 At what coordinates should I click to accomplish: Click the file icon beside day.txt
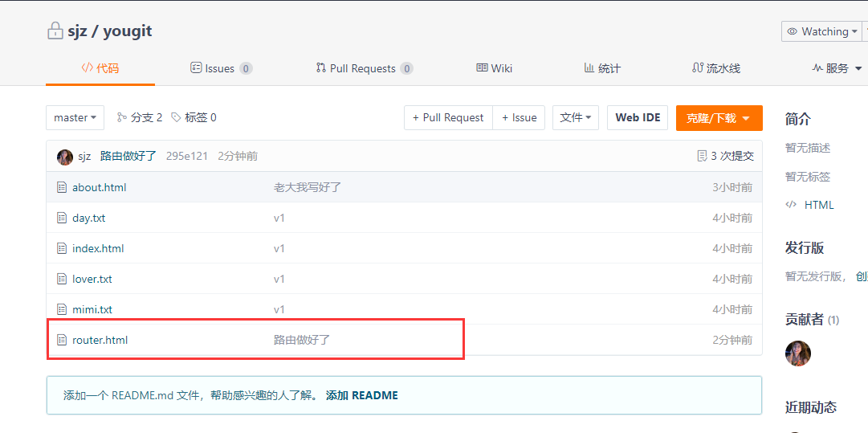click(x=62, y=218)
